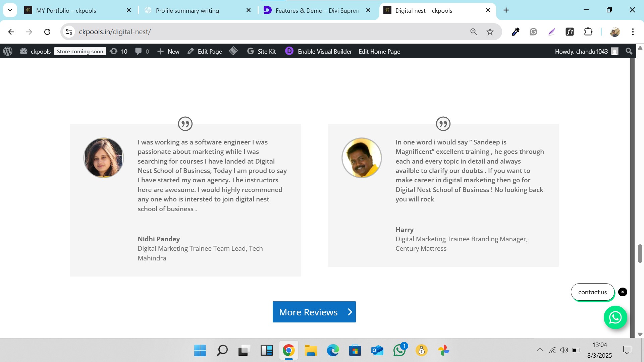Expand the Chrome tab search dropdown
644x362 pixels.
[10, 10]
